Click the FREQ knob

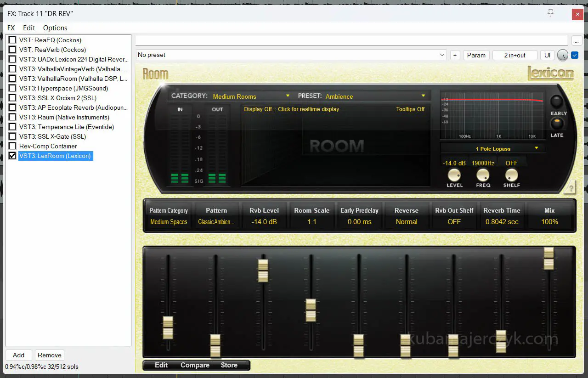[483, 175]
